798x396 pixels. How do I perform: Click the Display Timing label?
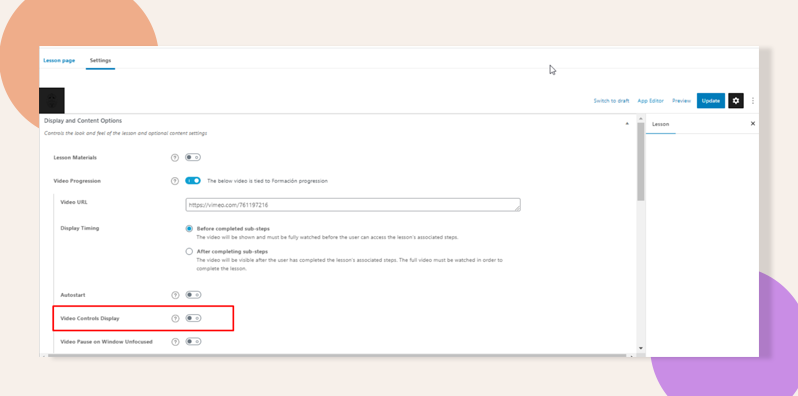pyautogui.click(x=79, y=228)
